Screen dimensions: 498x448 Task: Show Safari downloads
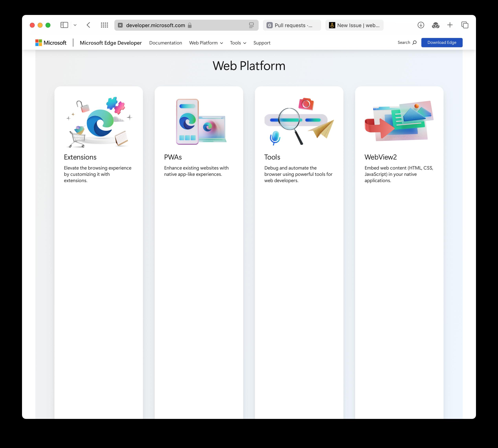pyautogui.click(x=421, y=25)
